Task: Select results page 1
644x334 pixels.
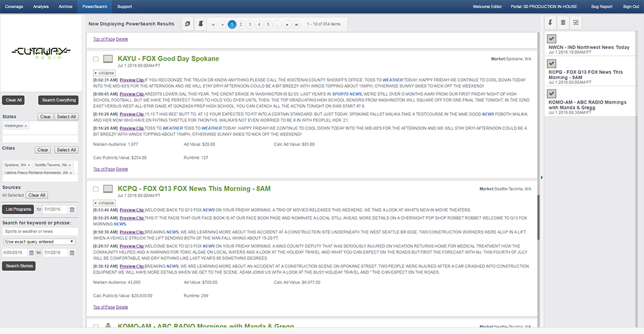Action: (232, 24)
